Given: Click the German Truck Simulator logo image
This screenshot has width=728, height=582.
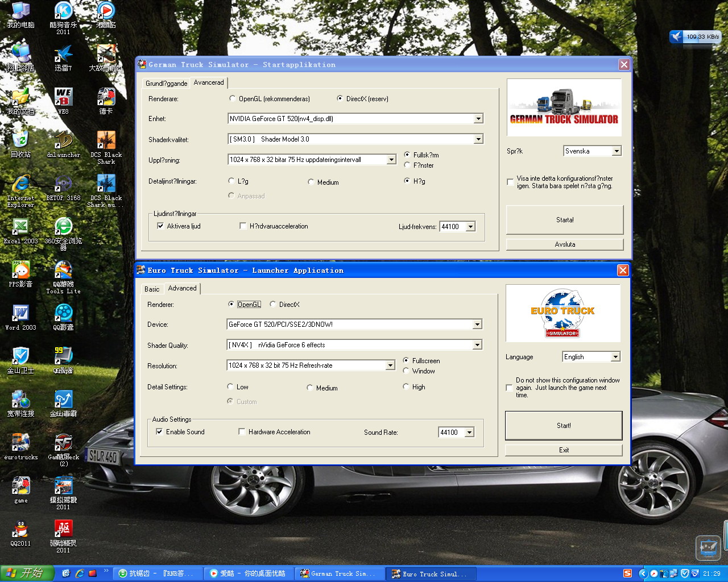Looking at the screenshot, I should pos(564,107).
